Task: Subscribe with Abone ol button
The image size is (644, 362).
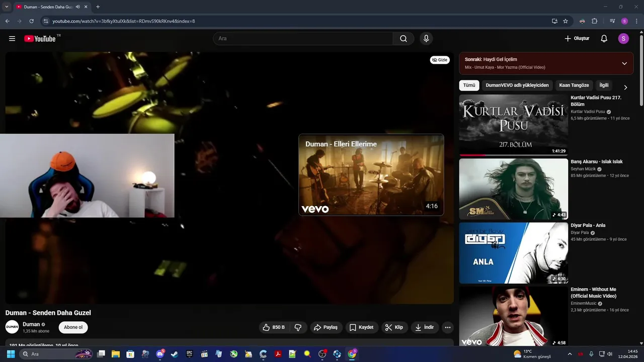Action: click(73, 327)
